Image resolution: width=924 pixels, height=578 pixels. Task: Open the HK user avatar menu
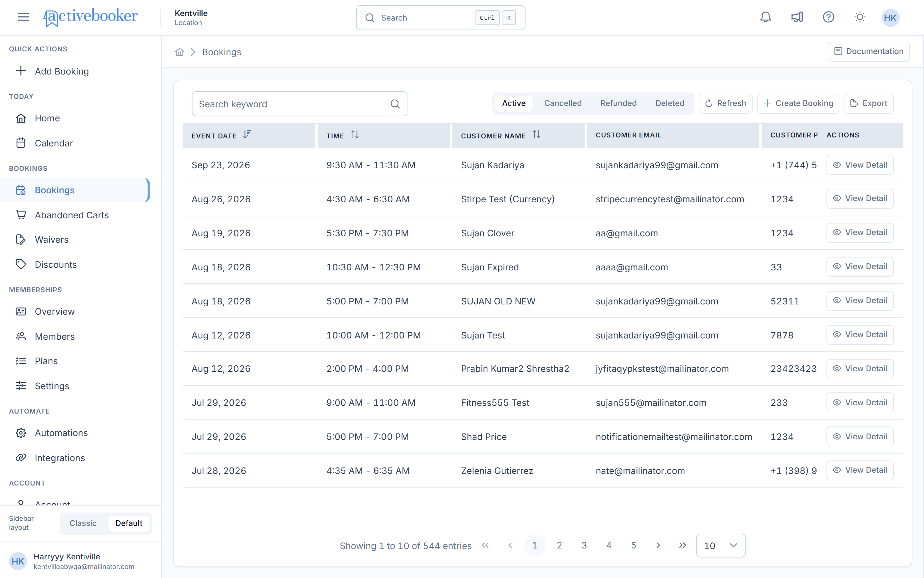coord(890,18)
